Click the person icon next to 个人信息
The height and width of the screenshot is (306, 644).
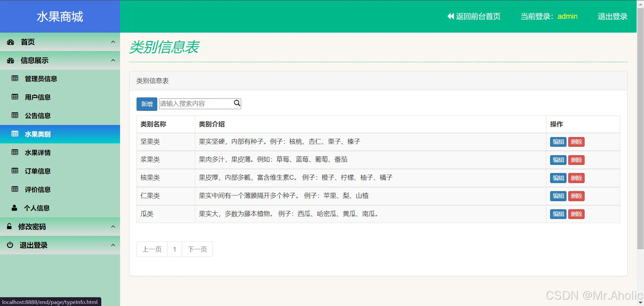(x=14, y=208)
